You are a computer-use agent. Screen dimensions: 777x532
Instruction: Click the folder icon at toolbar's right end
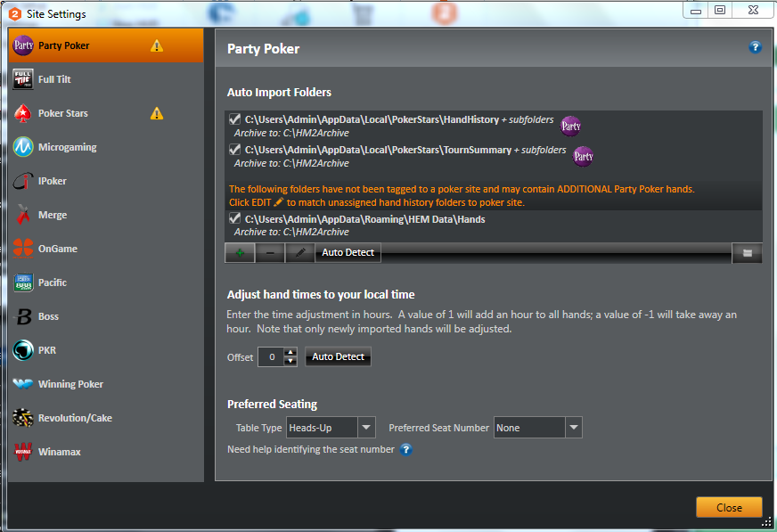pyautogui.click(x=748, y=253)
